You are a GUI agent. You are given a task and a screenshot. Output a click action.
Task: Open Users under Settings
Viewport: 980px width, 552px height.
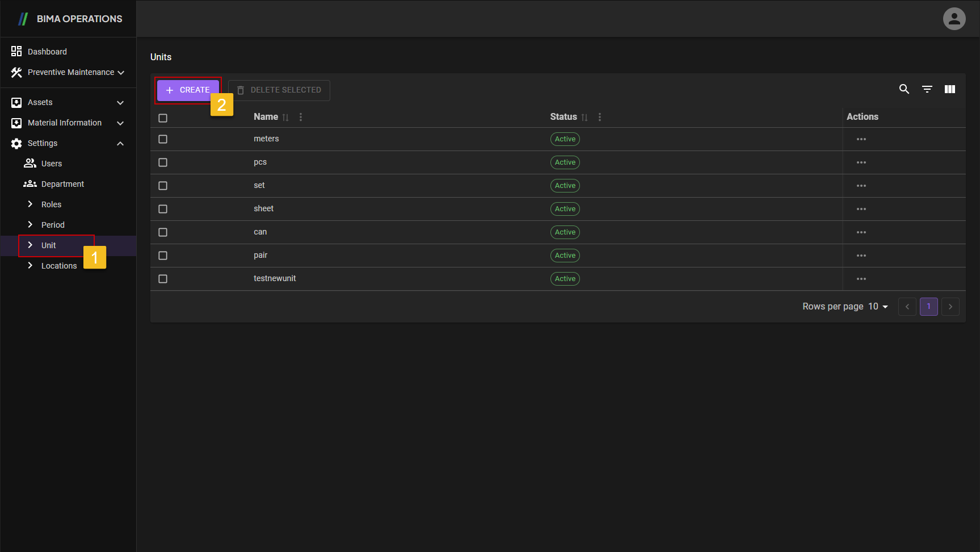tap(51, 164)
